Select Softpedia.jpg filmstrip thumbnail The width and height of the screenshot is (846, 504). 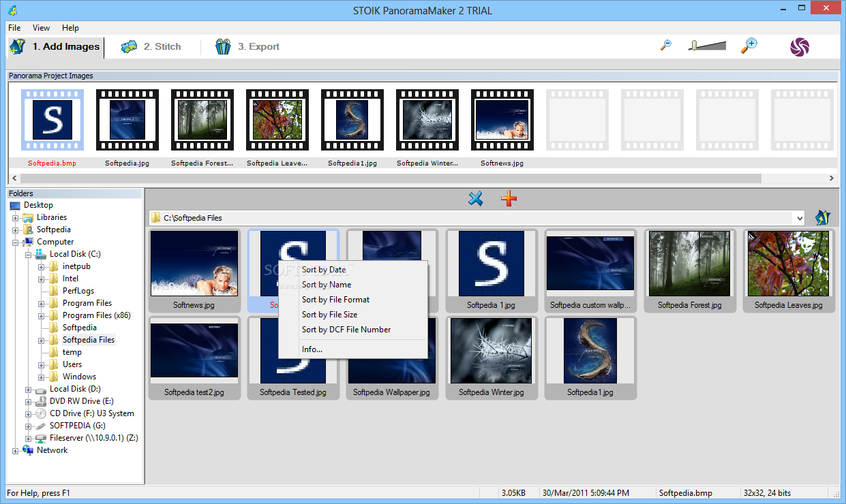[x=127, y=120]
